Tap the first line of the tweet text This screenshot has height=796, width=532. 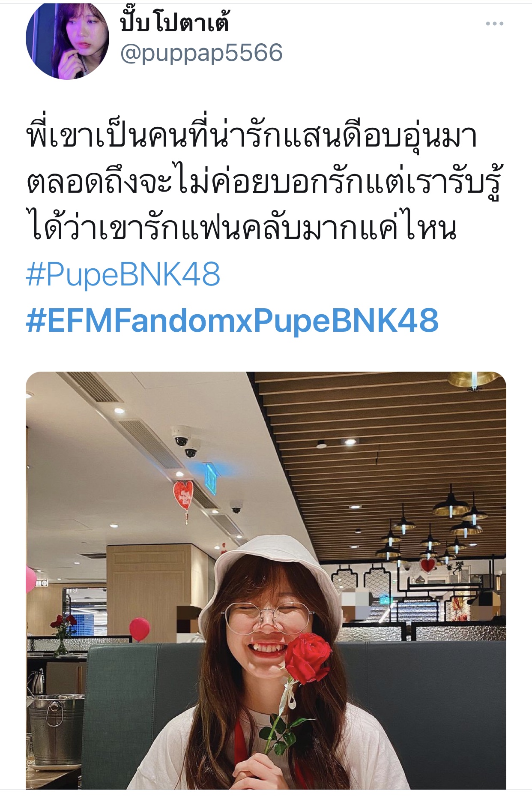(x=252, y=136)
